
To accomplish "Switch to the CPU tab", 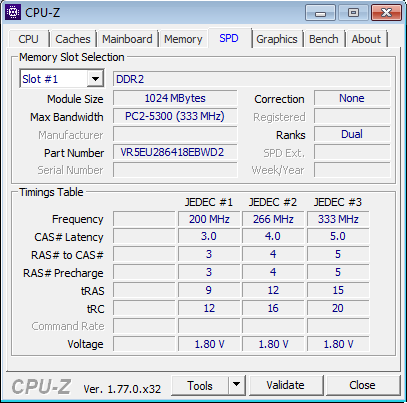I will (28, 39).
